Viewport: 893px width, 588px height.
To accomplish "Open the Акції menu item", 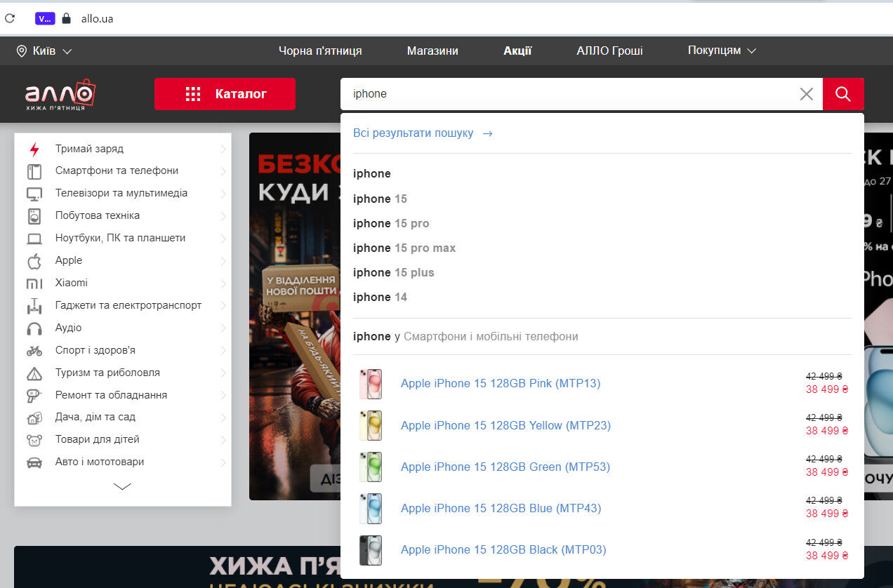I will [517, 51].
